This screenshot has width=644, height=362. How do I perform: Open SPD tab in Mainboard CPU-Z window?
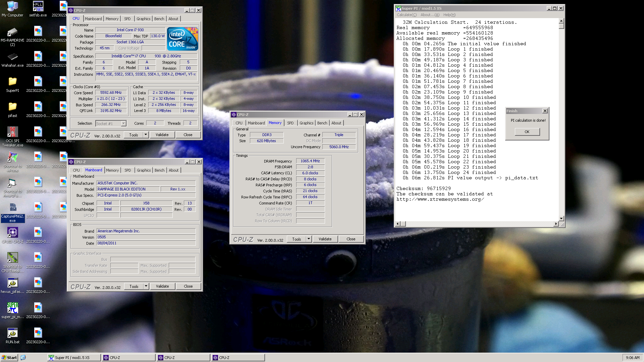128,170
